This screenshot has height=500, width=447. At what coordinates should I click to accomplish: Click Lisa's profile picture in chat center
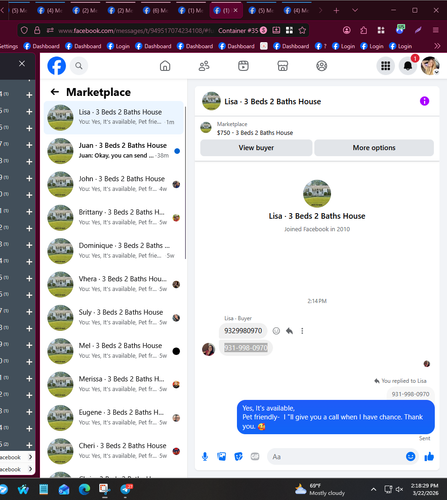317,194
